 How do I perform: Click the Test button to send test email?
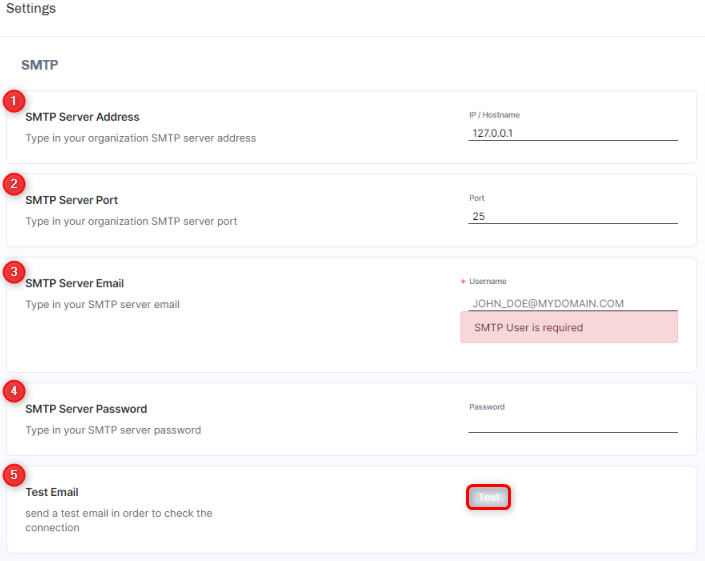pos(488,497)
